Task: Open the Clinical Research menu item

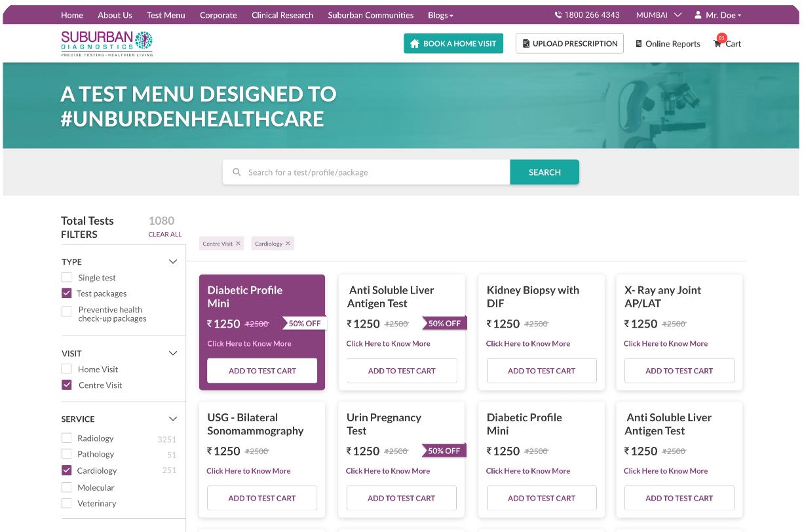Action: click(x=282, y=15)
